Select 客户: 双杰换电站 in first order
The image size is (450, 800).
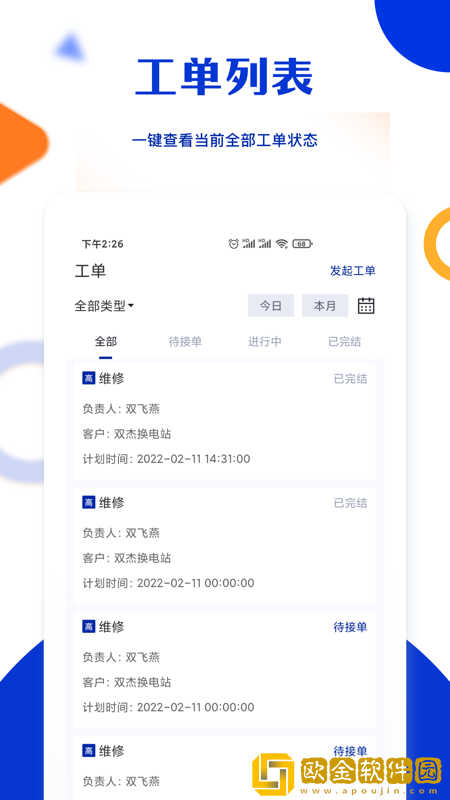tap(127, 434)
